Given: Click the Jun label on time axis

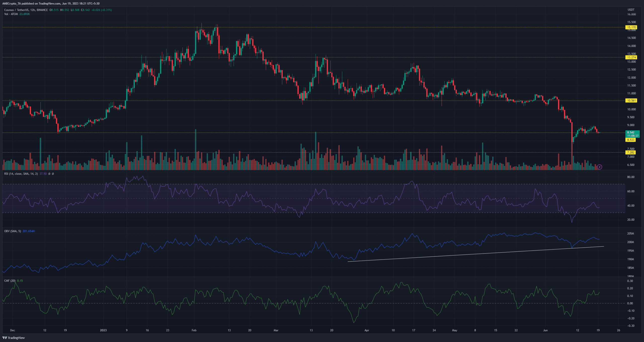Looking at the screenshot, I should (x=545, y=330).
